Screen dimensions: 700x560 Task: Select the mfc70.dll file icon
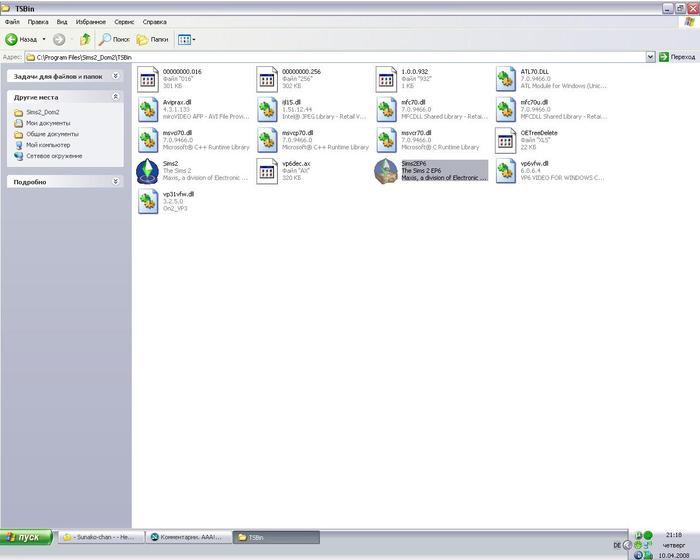tap(386, 110)
